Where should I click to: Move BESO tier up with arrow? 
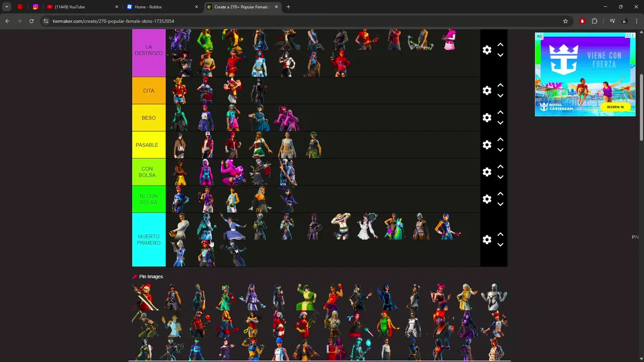[500, 113]
